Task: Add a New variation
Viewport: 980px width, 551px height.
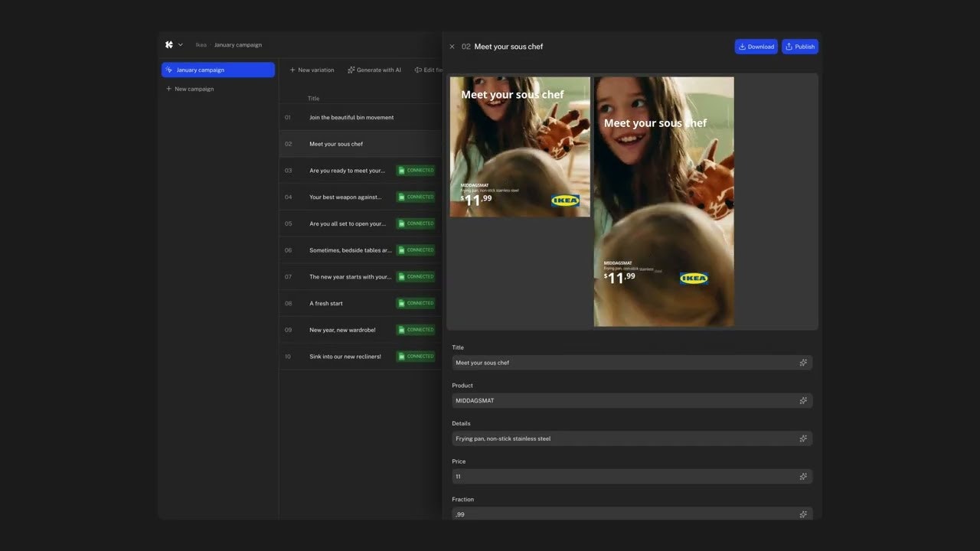Action: 312,70
